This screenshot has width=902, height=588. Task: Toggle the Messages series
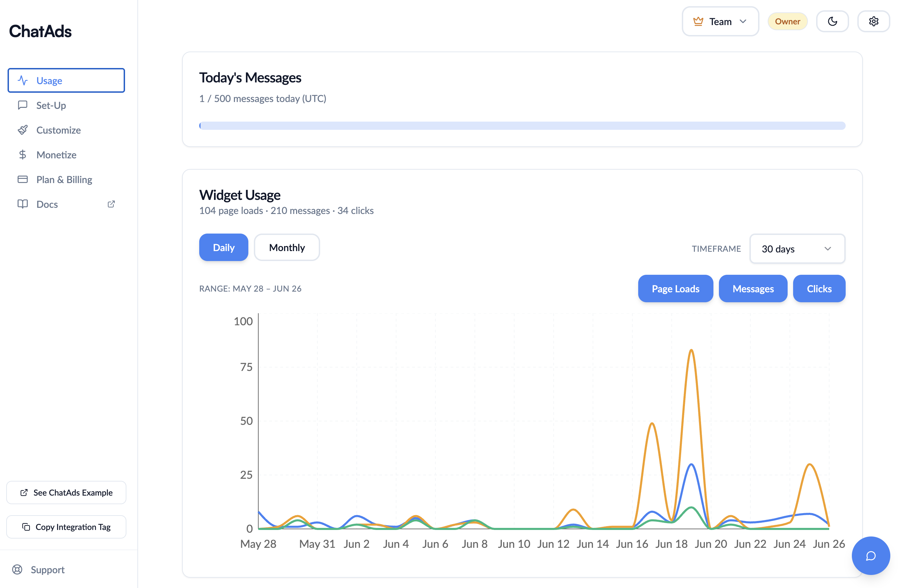click(x=753, y=289)
